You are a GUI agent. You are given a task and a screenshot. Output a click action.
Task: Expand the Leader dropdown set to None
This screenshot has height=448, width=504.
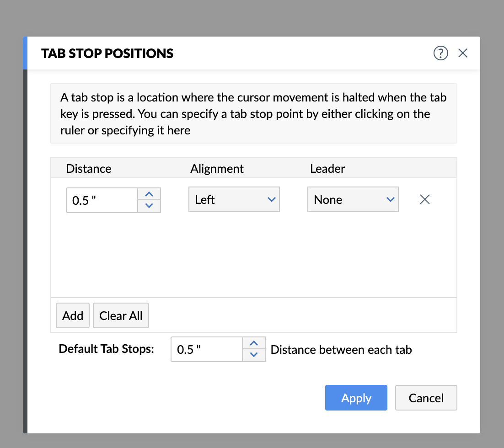[x=353, y=200]
